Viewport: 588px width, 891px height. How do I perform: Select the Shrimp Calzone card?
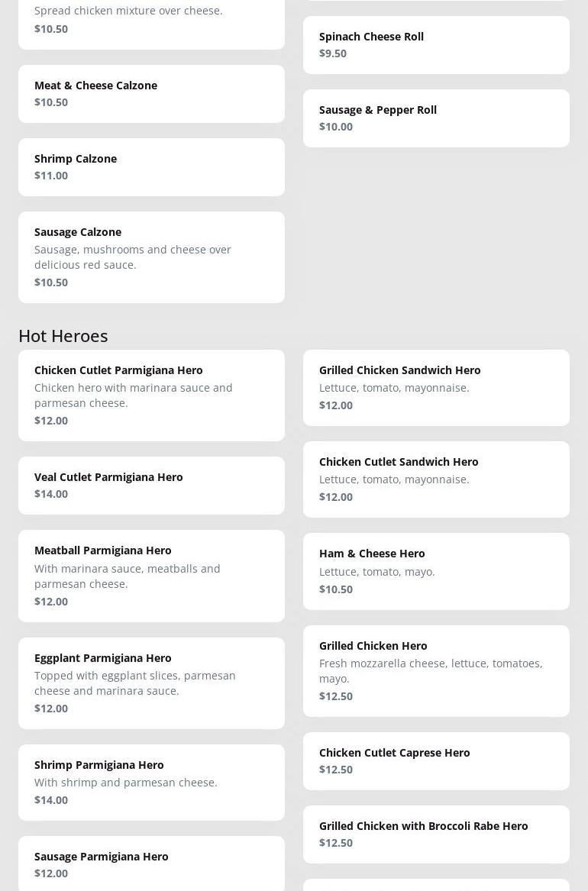tap(151, 166)
